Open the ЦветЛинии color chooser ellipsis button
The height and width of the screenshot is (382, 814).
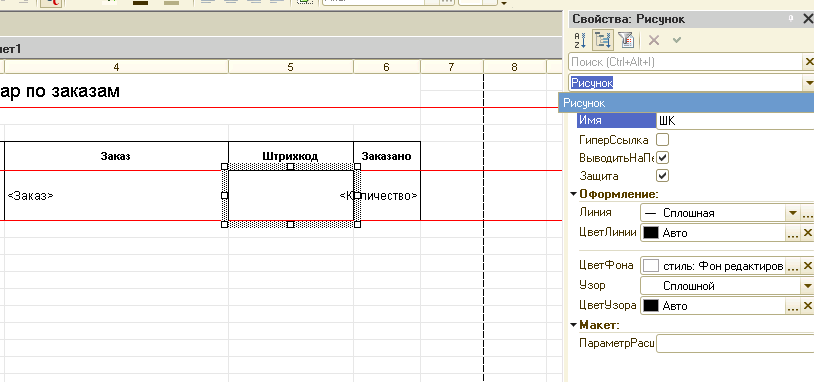pos(793,234)
